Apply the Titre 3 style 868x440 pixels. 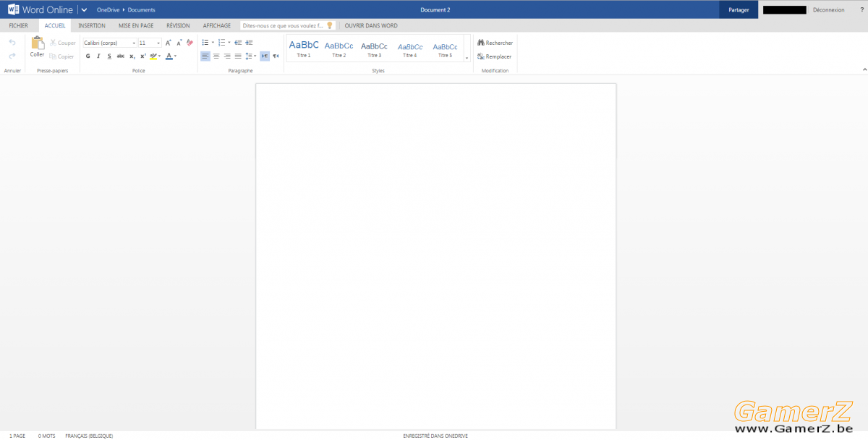pyautogui.click(x=374, y=48)
